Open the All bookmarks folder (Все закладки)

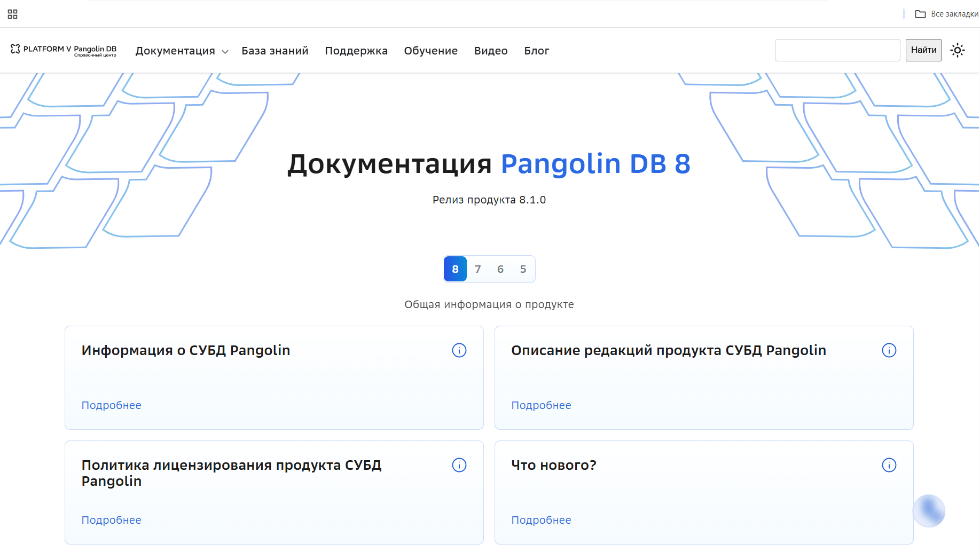click(x=946, y=14)
